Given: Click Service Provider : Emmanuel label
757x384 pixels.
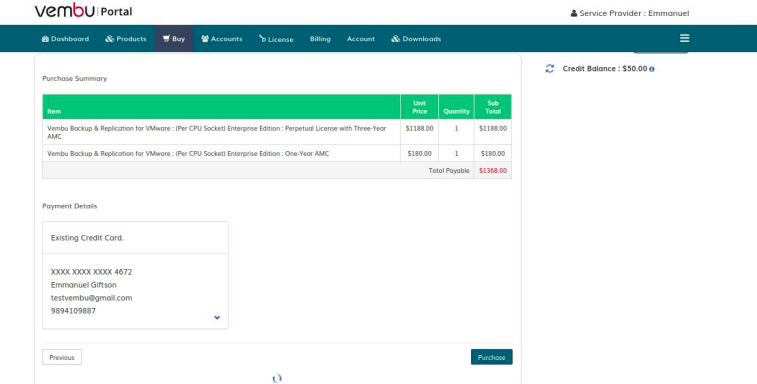Looking at the screenshot, I should point(634,14).
